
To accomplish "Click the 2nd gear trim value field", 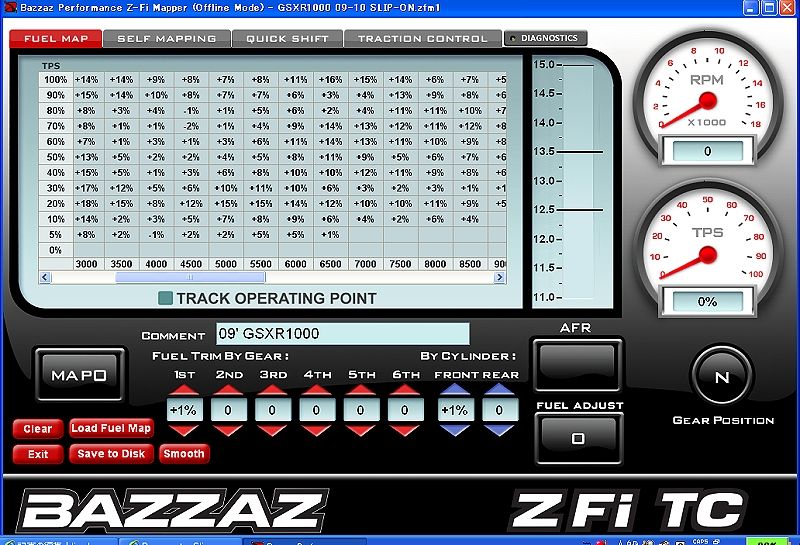I will coord(228,410).
